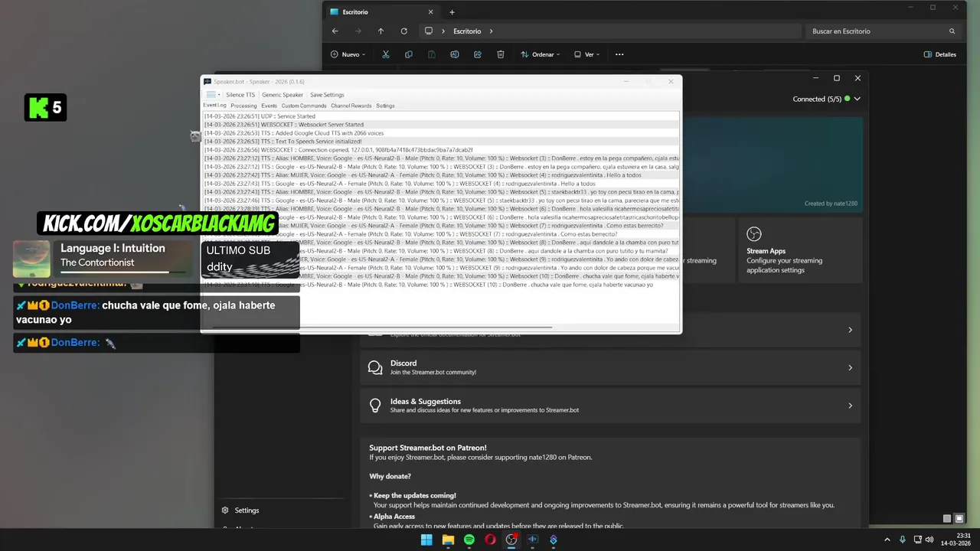Screen dimensions: 980x551
Task: Open the Discord community link
Action: (610, 367)
